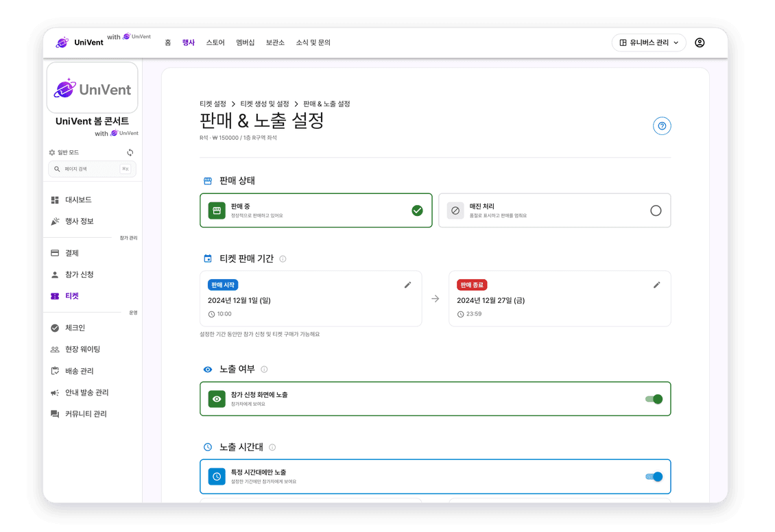The image size is (775, 532).
Task: Click the 현장 웨이팅 people icon
Action: pos(55,349)
